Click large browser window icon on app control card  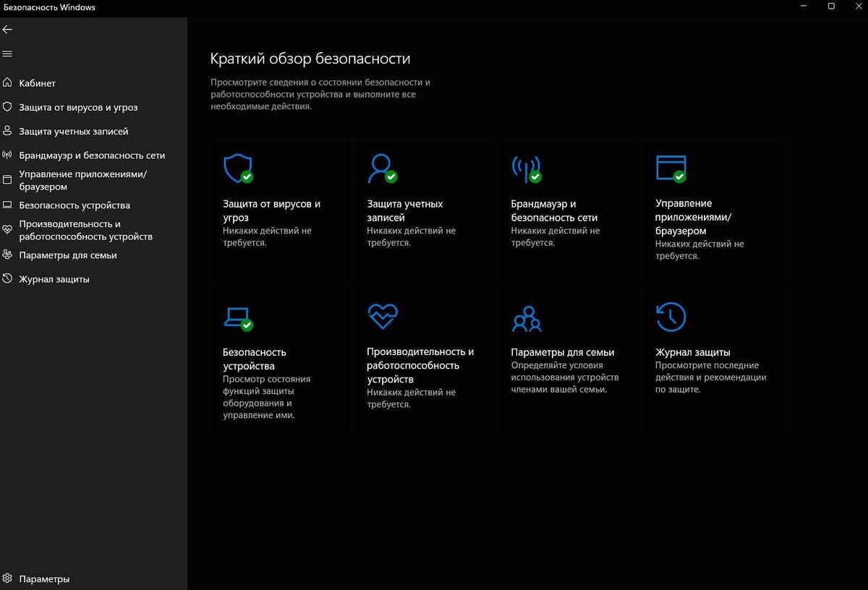(671, 168)
